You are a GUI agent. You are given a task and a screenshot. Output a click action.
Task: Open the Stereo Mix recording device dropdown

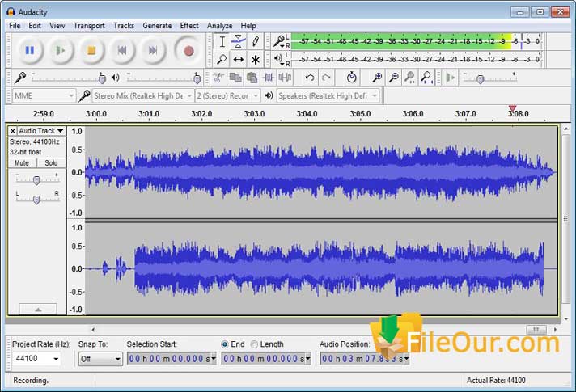[x=142, y=96]
